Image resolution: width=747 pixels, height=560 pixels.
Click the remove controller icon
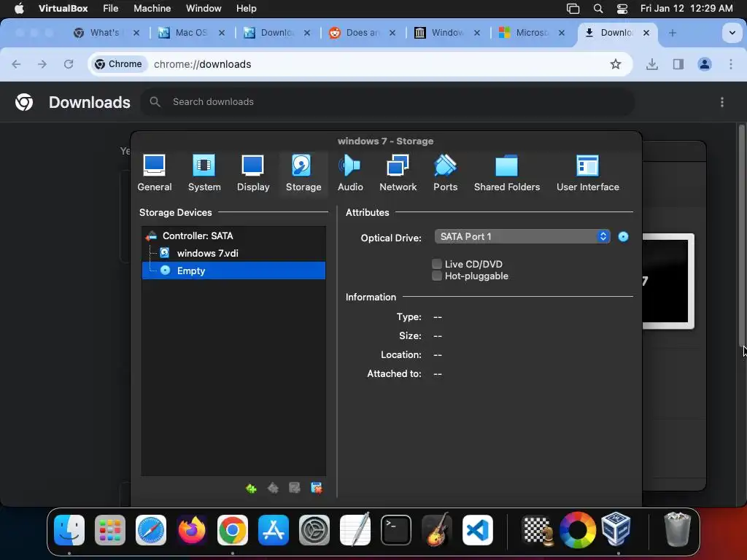coord(273,488)
